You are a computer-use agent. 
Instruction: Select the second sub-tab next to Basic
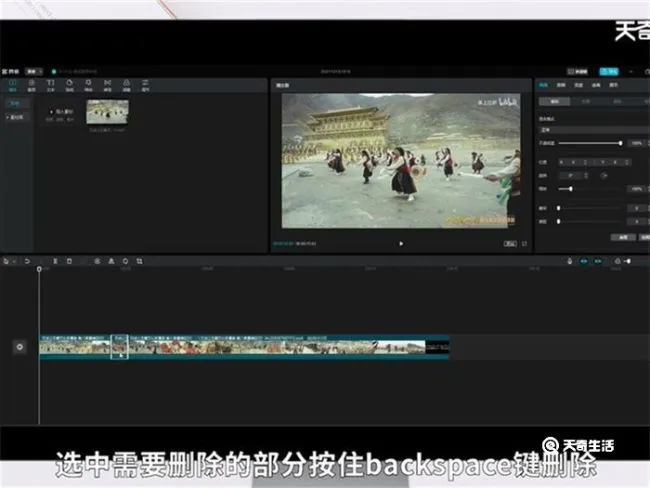point(585,101)
